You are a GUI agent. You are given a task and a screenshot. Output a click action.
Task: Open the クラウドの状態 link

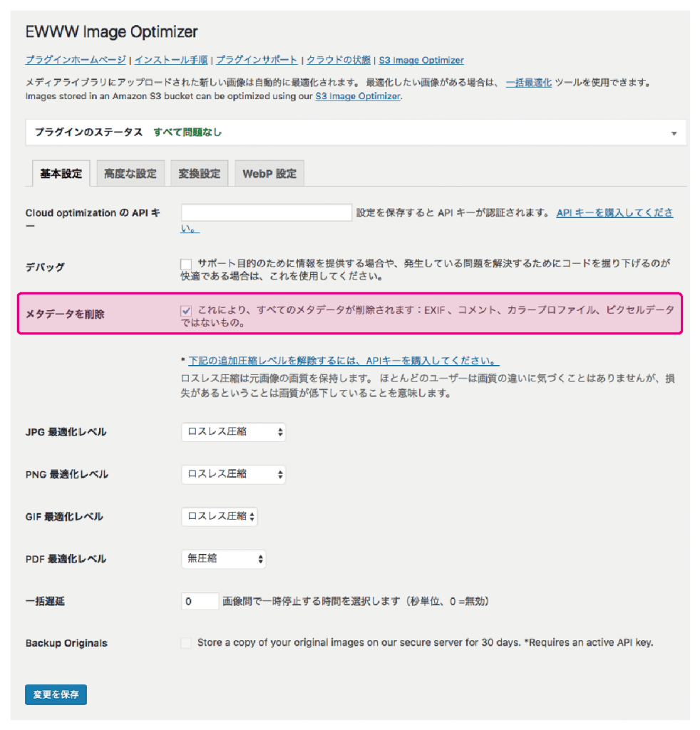(339, 60)
